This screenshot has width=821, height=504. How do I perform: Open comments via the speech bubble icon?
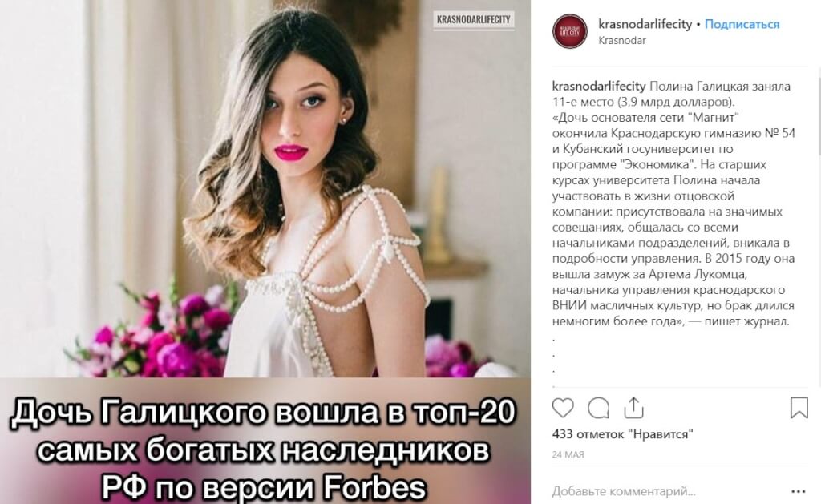(x=598, y=408)
